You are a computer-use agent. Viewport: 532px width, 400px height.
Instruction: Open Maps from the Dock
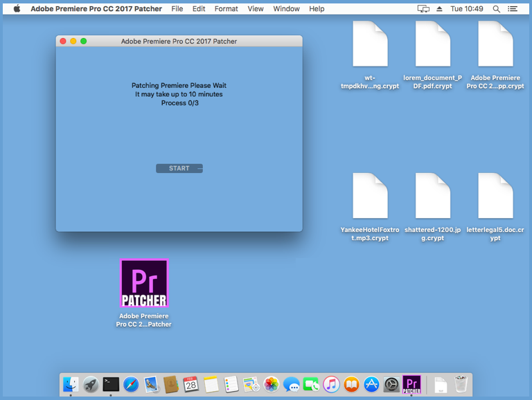251,384
